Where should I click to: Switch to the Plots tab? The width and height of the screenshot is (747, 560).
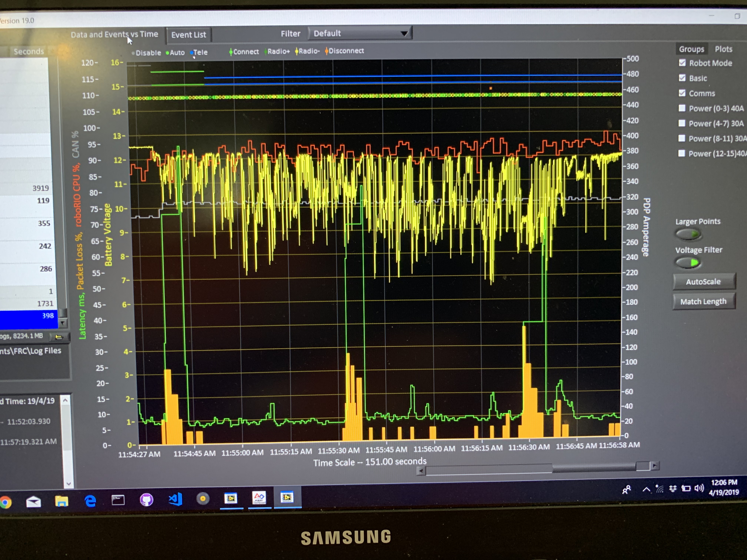pos(723,49)
